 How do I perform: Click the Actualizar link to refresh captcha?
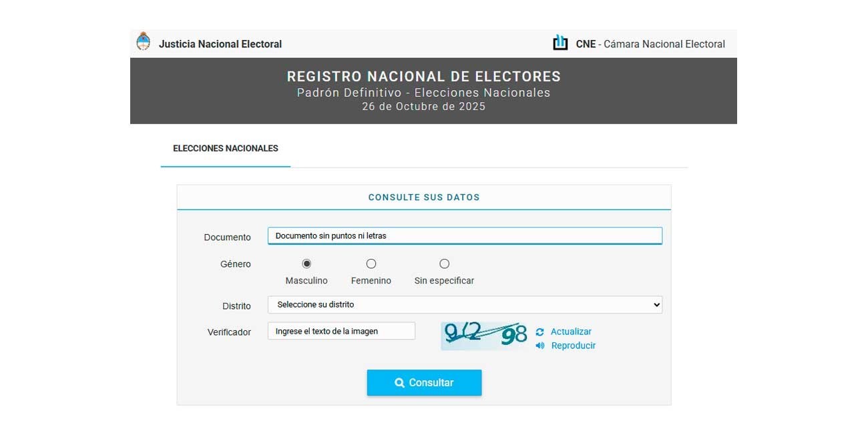[571, 331]
